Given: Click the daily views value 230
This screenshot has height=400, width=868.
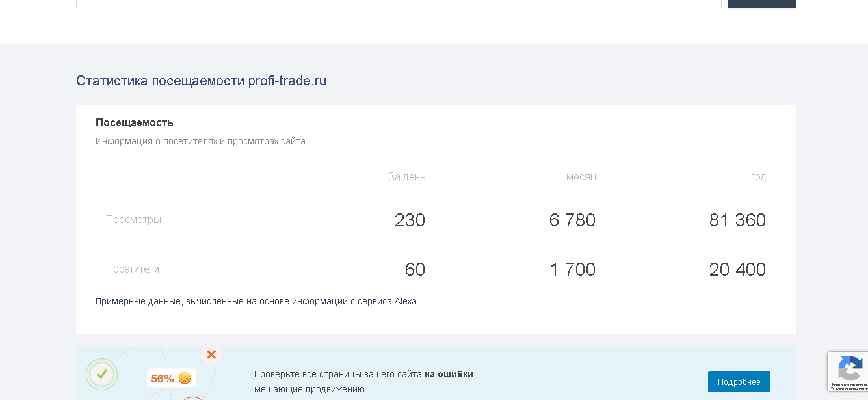Looking at the screenshot, I should [x=410, y=220].
